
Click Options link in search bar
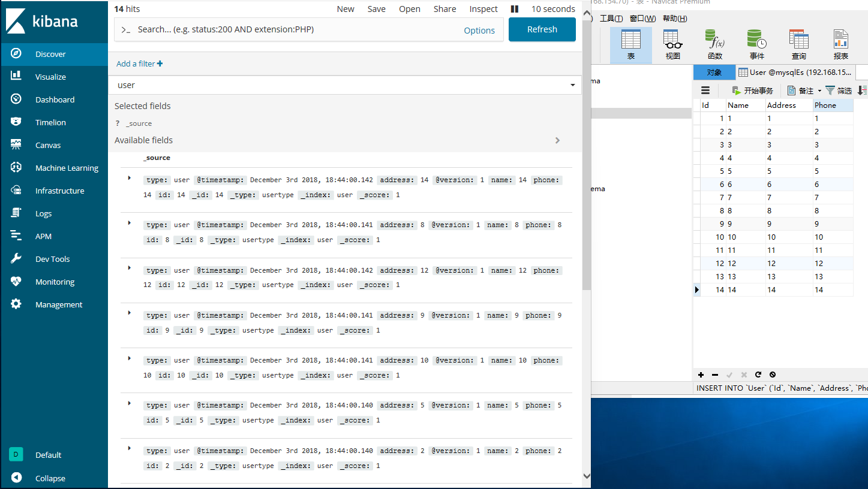tap(479, 31)
